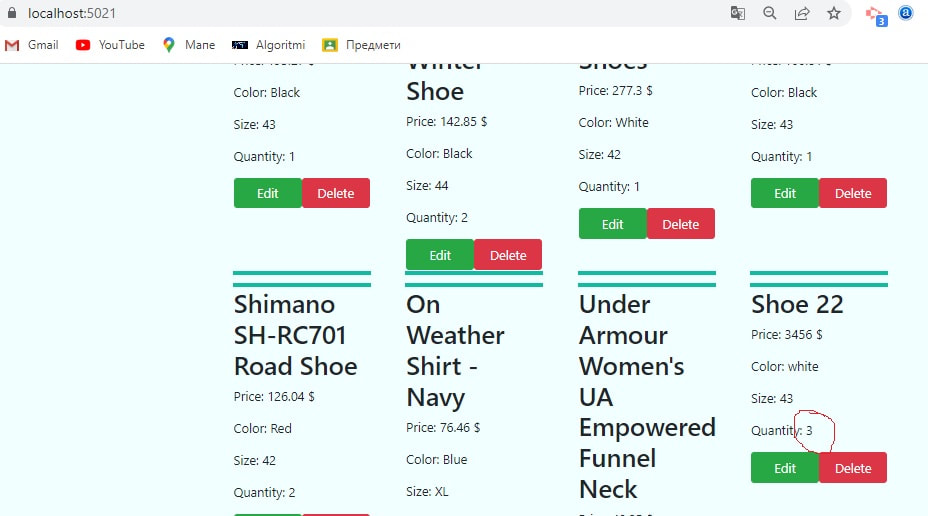The image size is (928, 516).
Task: Delete the Winter Shoe product
Action: coord(508,255)
